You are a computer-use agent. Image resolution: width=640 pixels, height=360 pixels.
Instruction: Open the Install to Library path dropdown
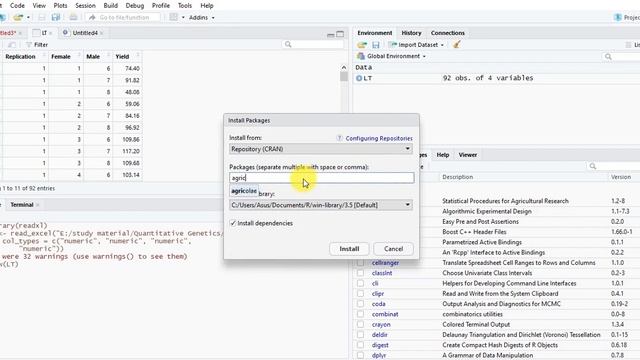[321, 205]
